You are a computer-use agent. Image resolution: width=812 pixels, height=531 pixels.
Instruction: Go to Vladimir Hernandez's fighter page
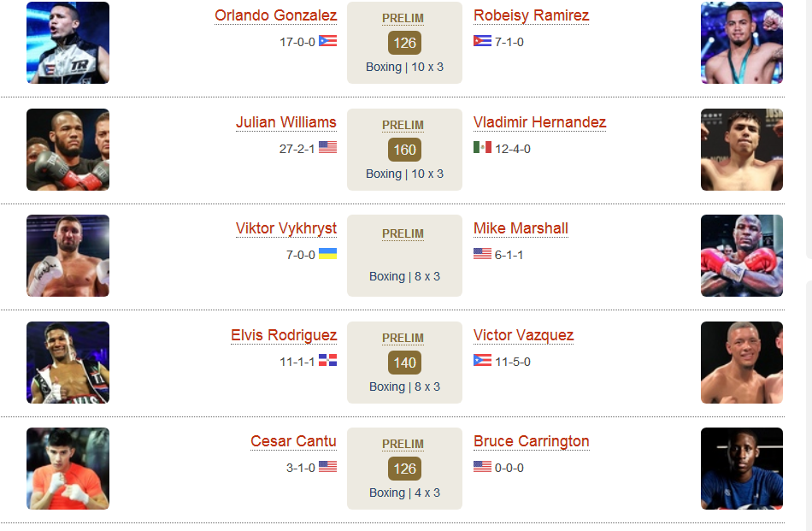tap(539, 122)
